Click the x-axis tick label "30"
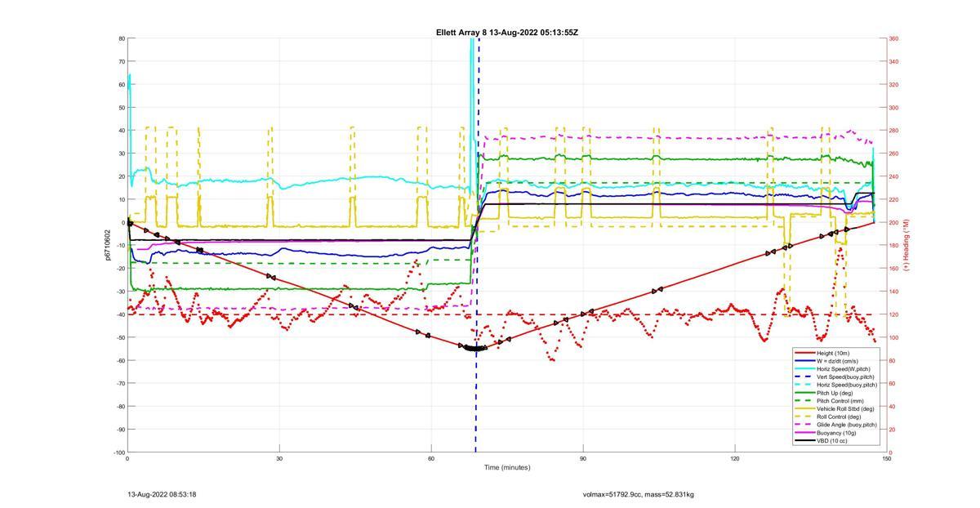Viewport: 980px width, 508px height. (x=279, y=459)
